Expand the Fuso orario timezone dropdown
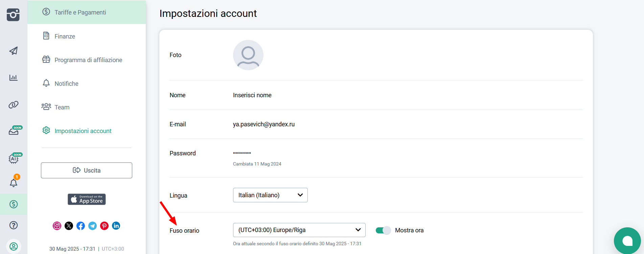This screenshot has height=254, width=644. (x=299, y=230)
